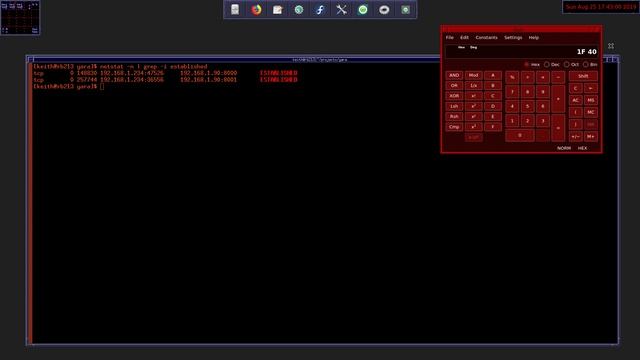Click the MC memory clear button
Image resolution: width=640 pixels, height=360 pixels.
tap(591, 112)
